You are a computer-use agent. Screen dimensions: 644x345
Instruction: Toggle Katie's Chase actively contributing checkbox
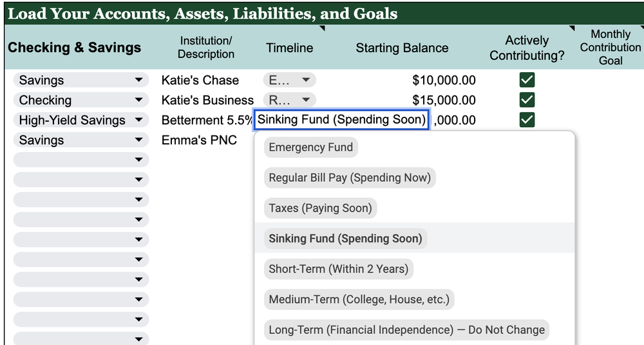click(x=527, y=80)
